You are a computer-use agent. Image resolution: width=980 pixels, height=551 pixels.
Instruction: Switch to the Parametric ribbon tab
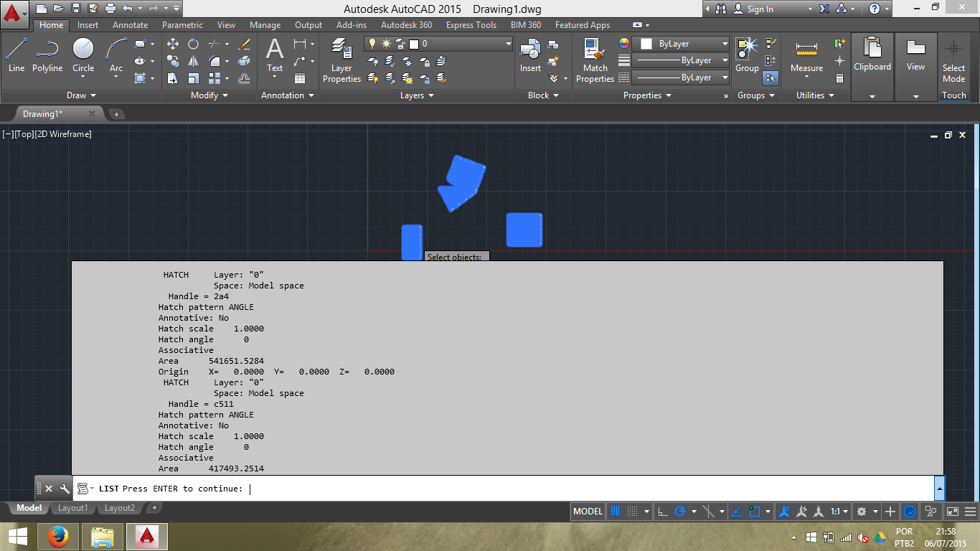pyautogui.click(x=182, y=24)
